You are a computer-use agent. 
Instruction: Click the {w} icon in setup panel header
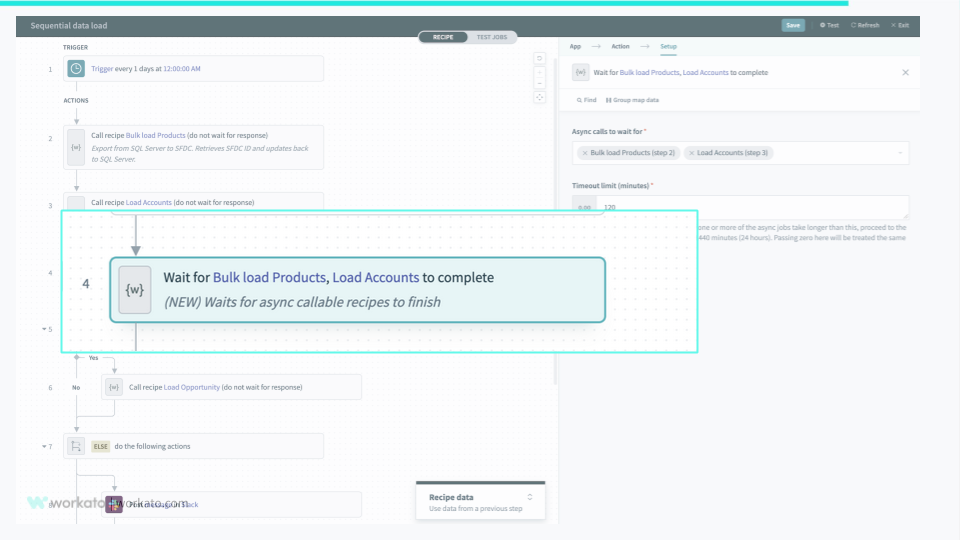coord(580,72)
